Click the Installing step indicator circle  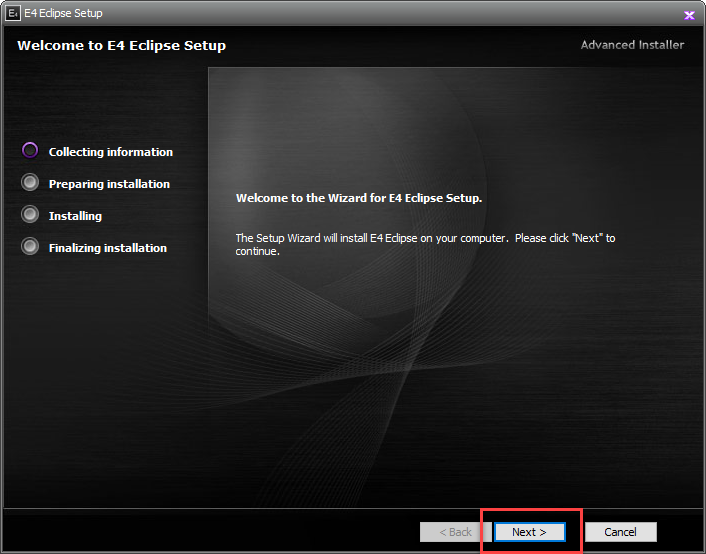tap(30, 214)
